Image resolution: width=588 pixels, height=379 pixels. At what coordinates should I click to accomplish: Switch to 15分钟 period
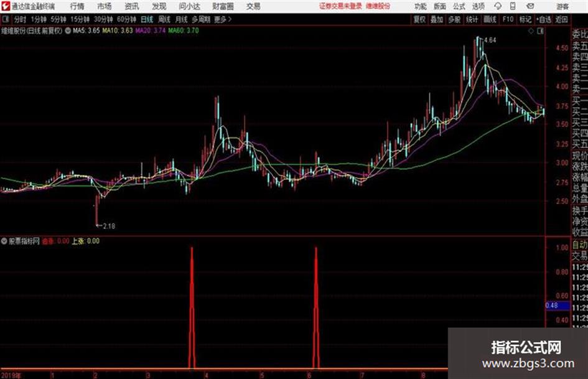coord(80,19)
